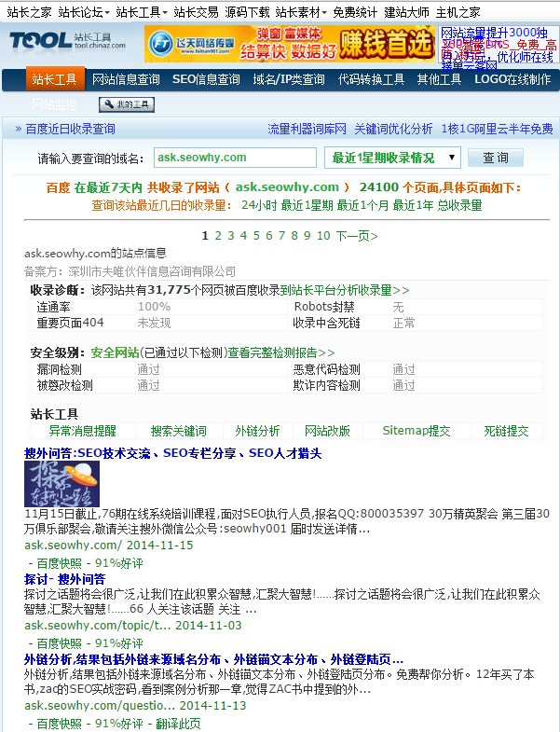Open 查看完整检测报告>> link
560x732 pixels.
pos(281,352)
